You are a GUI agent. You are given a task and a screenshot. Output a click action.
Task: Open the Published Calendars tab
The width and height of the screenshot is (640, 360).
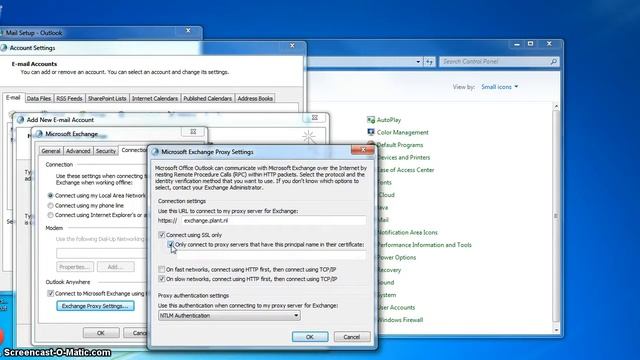click(x=207, y=98)
